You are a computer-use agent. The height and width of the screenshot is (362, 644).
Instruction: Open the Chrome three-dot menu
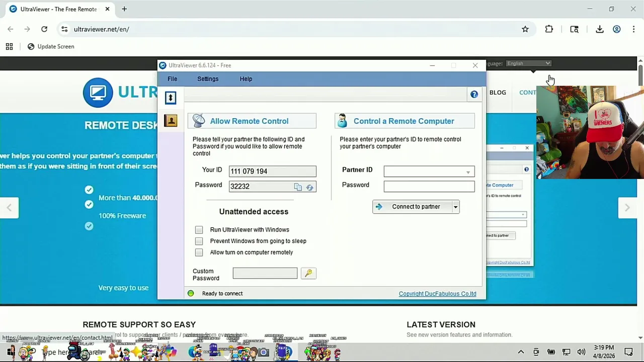[633, 29]
